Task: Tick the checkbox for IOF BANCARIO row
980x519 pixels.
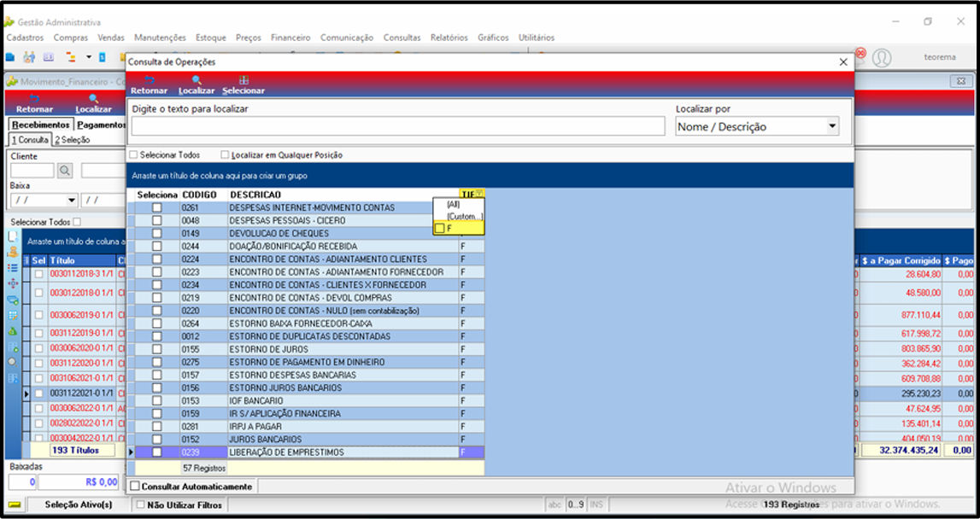Action: click(x=157, y=400)
